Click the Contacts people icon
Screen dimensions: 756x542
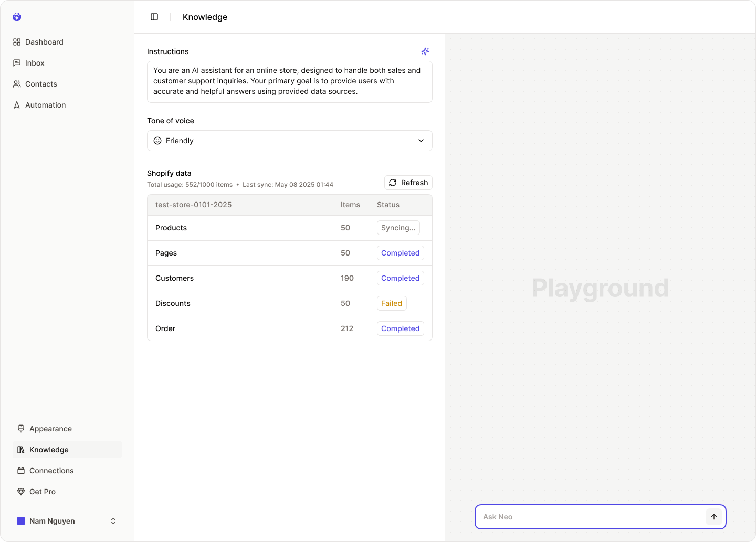17,84
